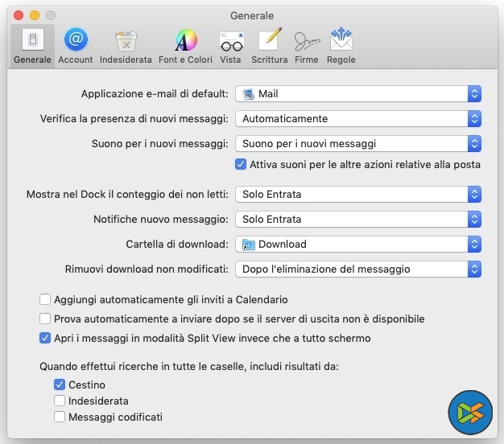504x444 pixels.
Task: Expand the Applicazione e-mail di default dropdown
Action: (358, 94)
